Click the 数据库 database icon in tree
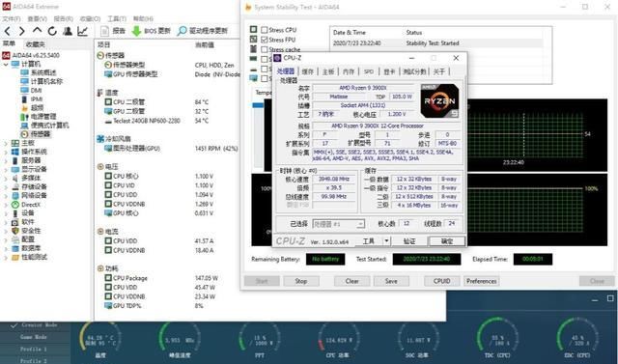 tap(15, 248)
